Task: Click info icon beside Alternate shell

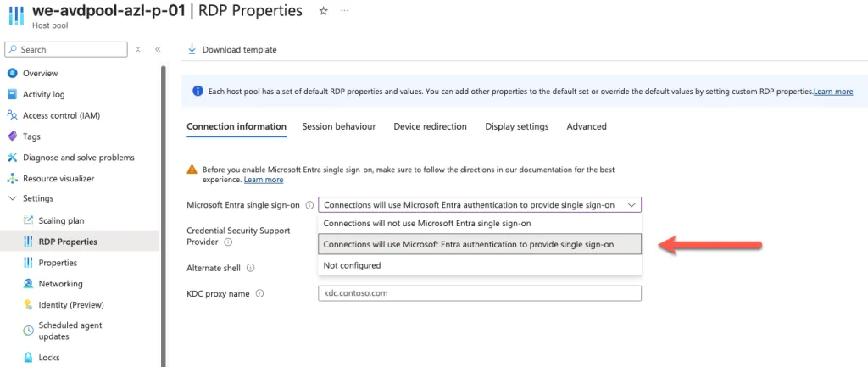Action: click(252, 268)
